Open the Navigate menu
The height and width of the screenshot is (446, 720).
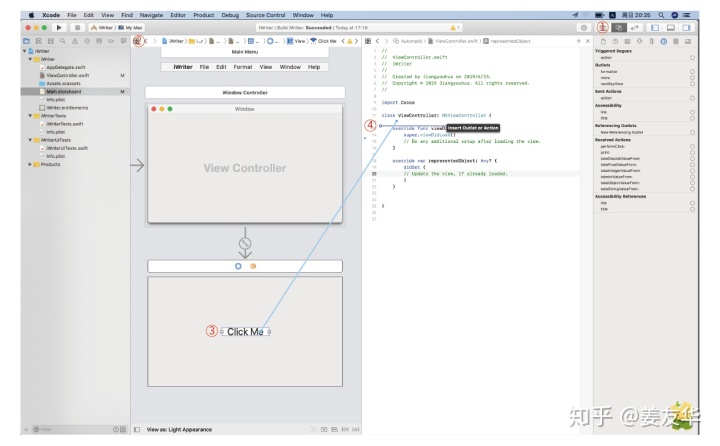(151, 15)
